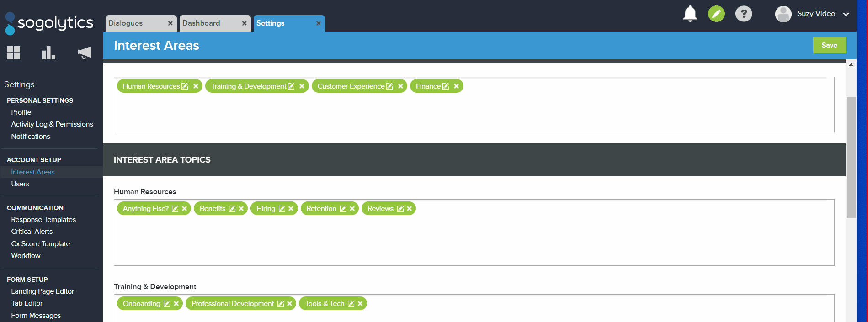Remove the Finance interest area tag
This screenshot has width=868, height=322.
pos(456,86)
